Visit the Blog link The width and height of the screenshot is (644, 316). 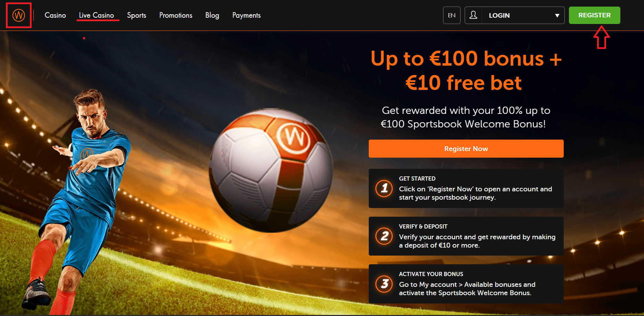pyautogui.click(x=212, y=15)
